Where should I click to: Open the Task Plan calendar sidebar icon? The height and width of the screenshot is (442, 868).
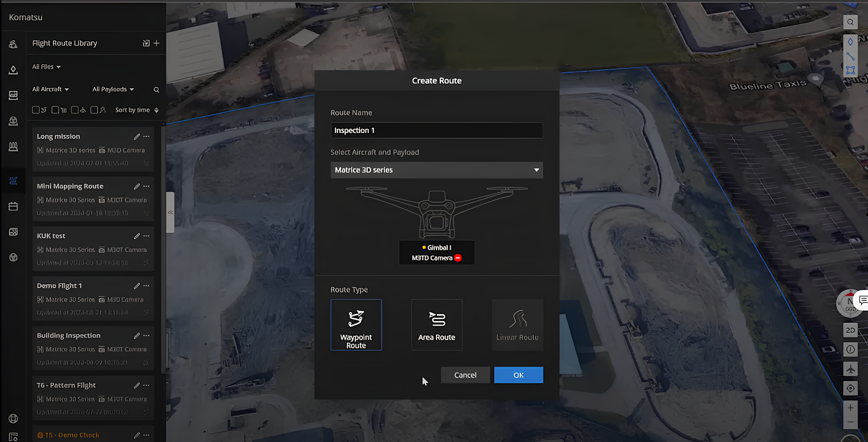(14, 206)
